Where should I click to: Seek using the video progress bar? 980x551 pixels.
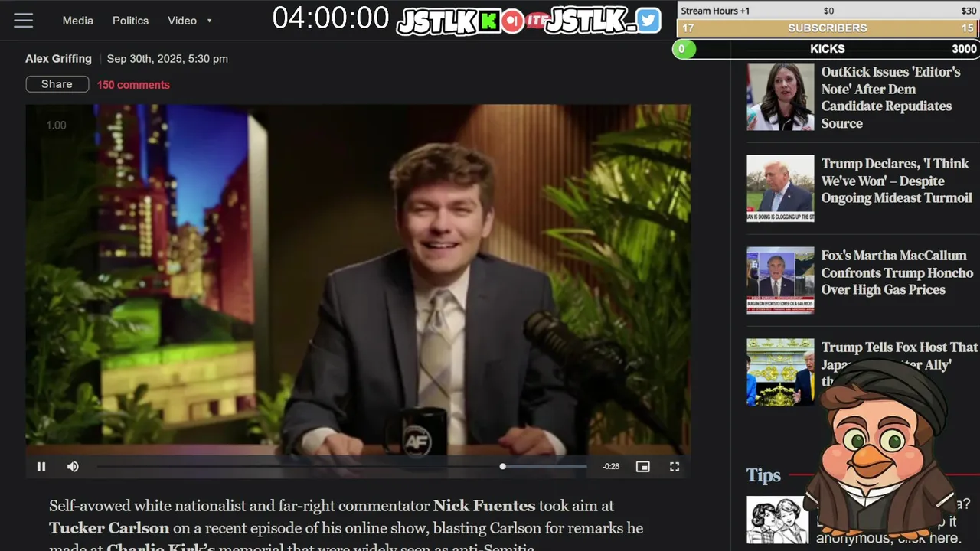pos(341,466)
